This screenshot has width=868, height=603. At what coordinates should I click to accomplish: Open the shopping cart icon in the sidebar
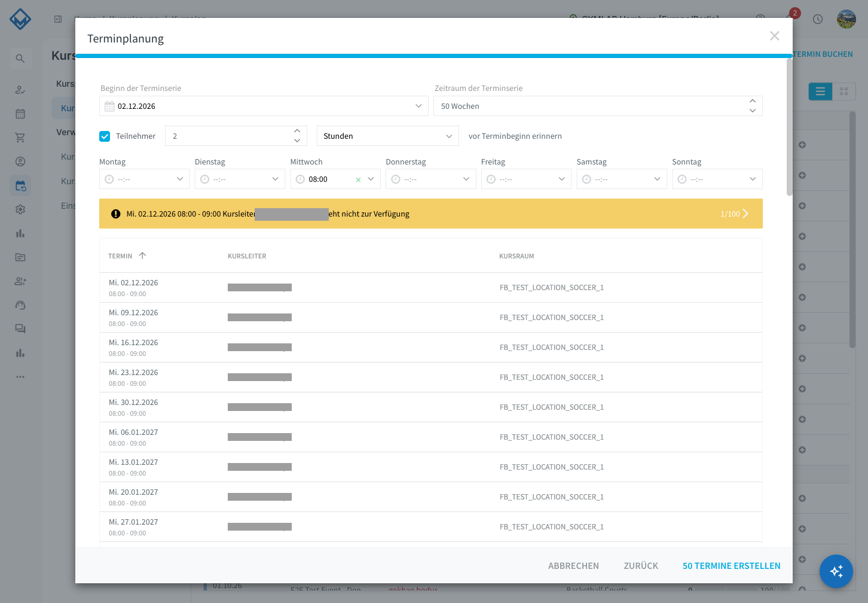click(x=20, y=138)
